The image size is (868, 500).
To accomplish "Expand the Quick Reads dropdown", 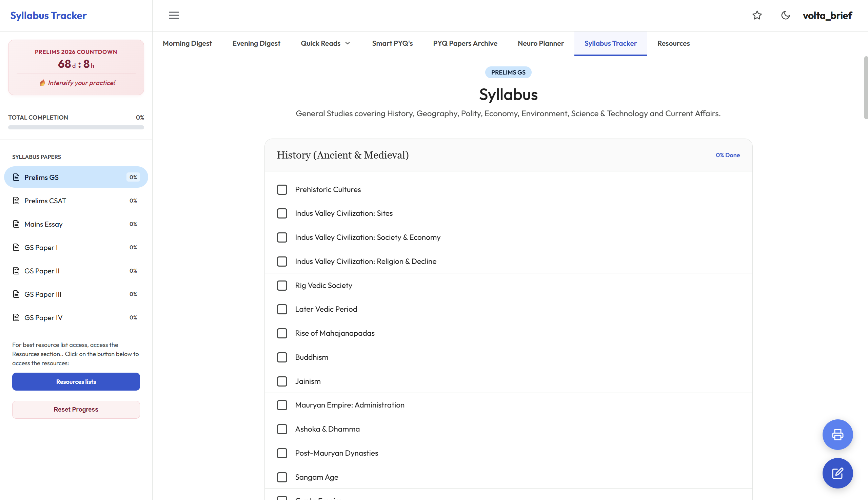I will click(325, 43).
